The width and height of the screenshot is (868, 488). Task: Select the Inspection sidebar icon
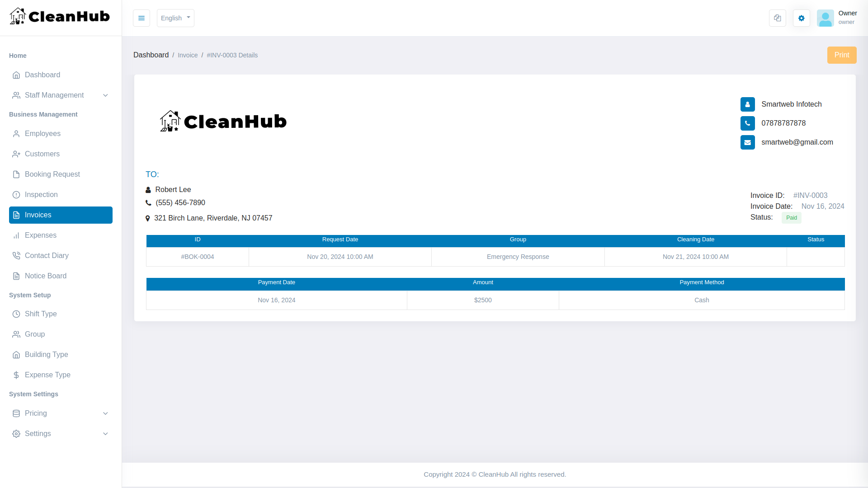point(16,194)
